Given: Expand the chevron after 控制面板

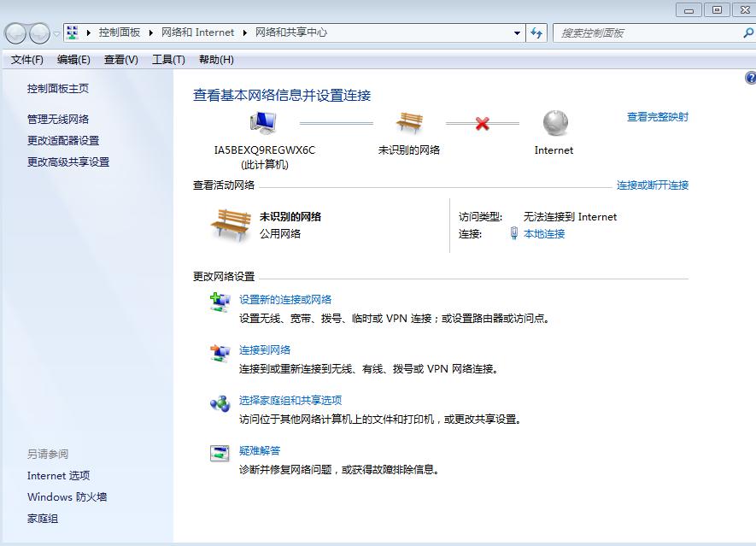Looking at the screenshot, I should (x=150, y=32).
